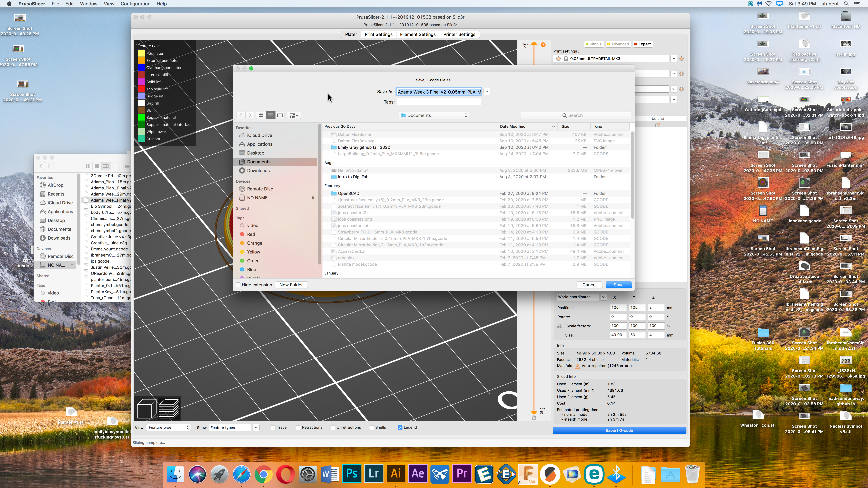Click Export G-code button

click(x=619, y=431)
